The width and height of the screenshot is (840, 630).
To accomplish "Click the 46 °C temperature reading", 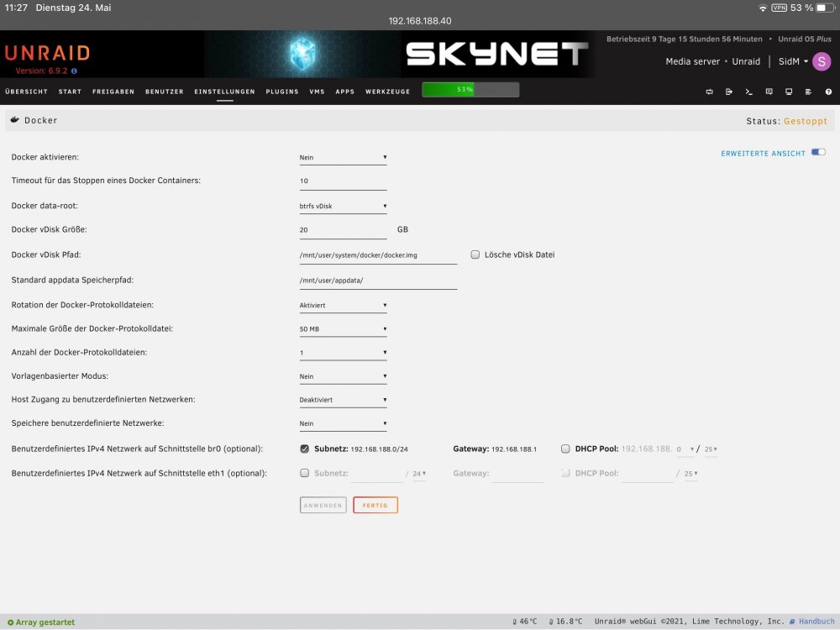I will (524, 622).
